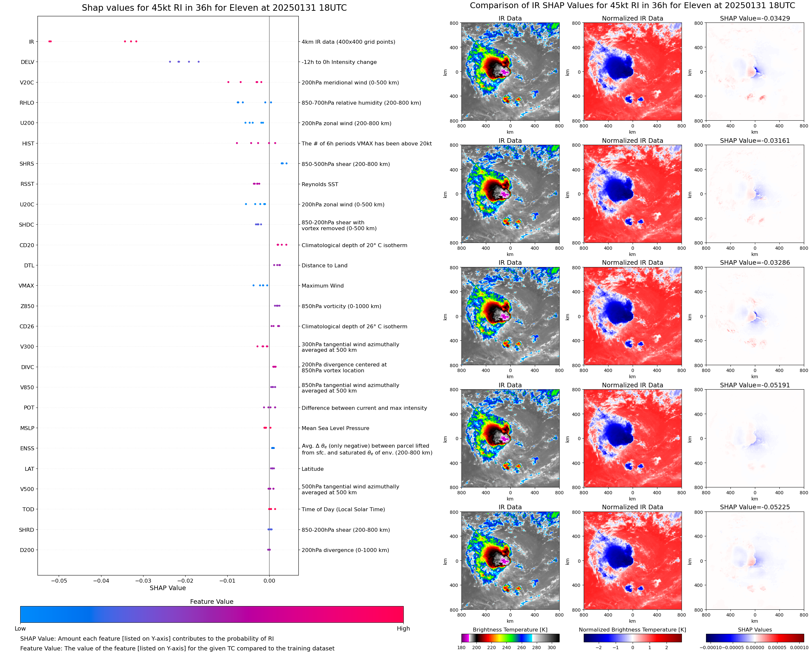The width and height of the screenshot is (812, 655).
Task: Click the D200 feature label
Action: (27, 550)
